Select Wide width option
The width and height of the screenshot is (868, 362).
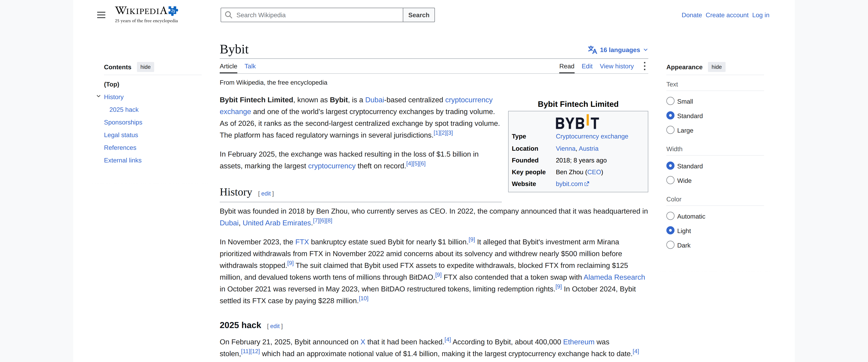[670, 181]
